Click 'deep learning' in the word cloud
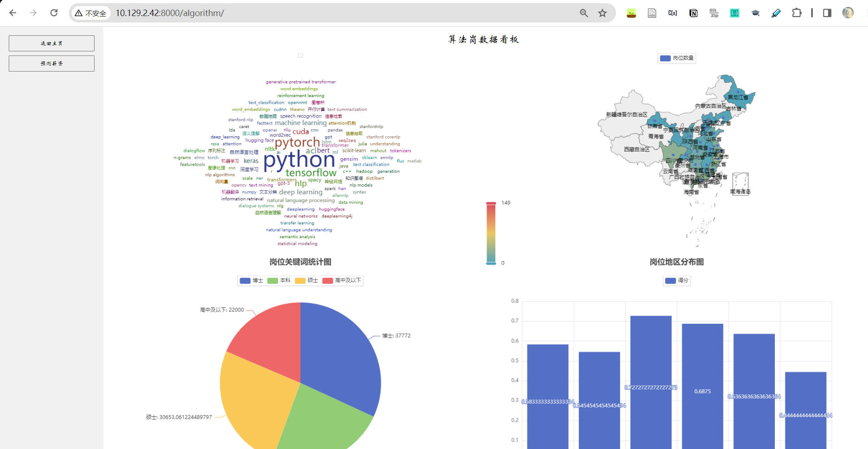 click(301, 192)
